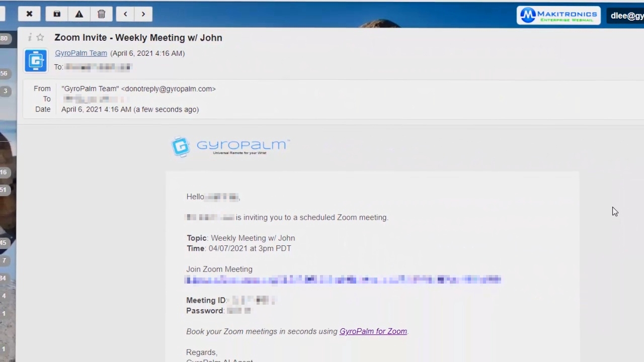Close the open message with X button
The image size is (644, 362).
pos(29,14)
